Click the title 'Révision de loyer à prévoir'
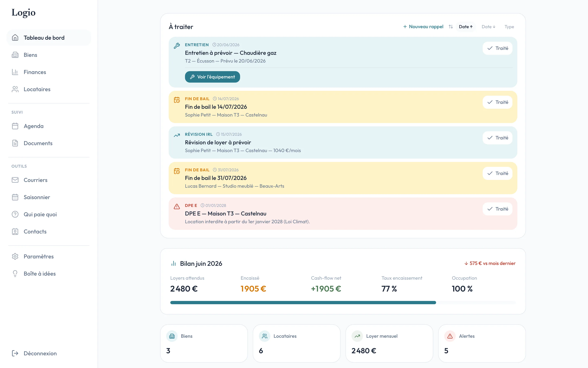This screenshot has height=368, width=588. point(218,142)
